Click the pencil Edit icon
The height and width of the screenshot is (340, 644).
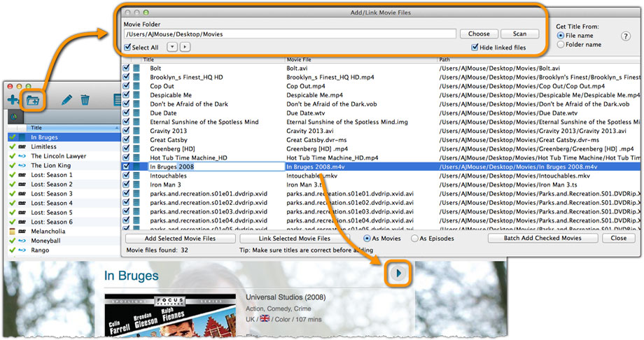tap(66, 99)
